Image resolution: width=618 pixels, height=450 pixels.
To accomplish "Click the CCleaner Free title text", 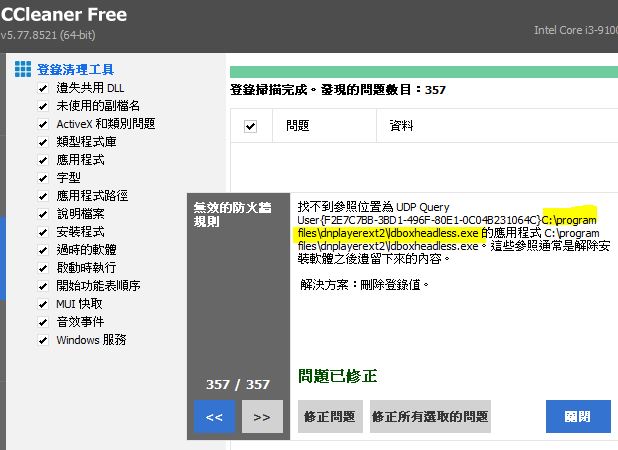I will tap(64, 15).
